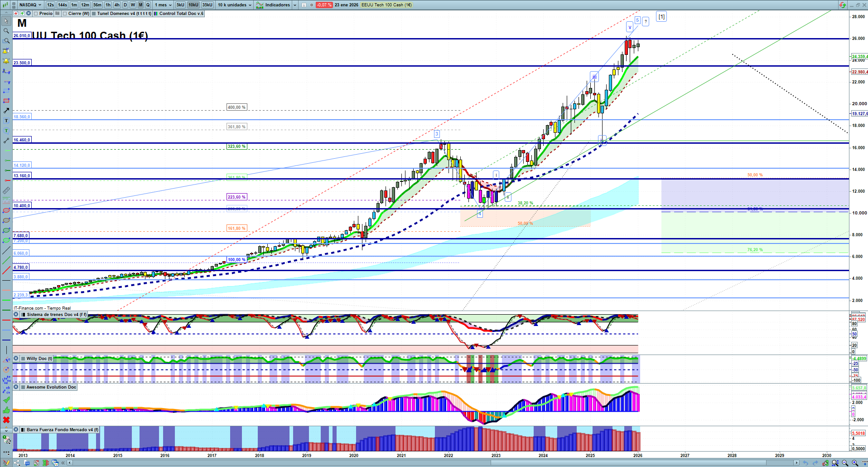Click the 35kU history button
Image resolution: width=868 pixels, height=467 pixels.
tap(207, 5)
